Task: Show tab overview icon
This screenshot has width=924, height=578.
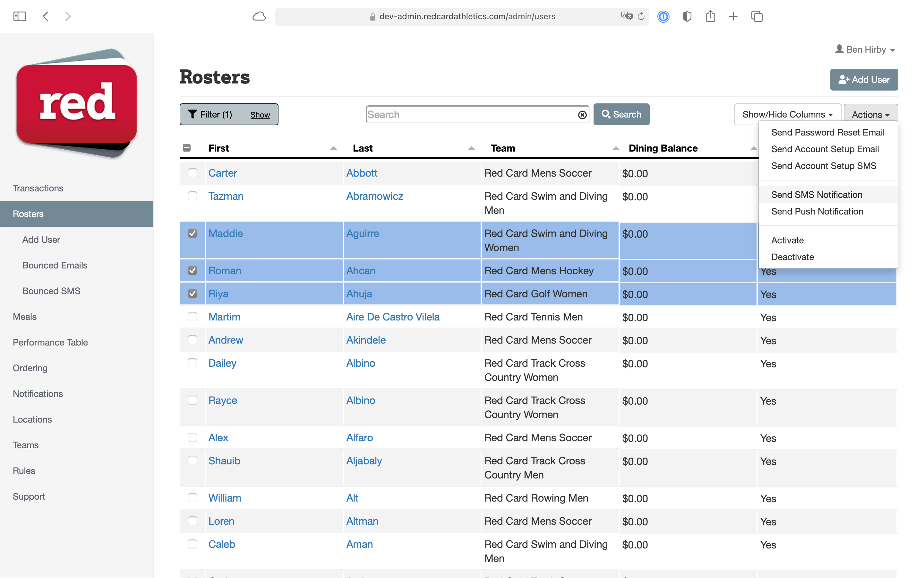Action: pos(757,16)
